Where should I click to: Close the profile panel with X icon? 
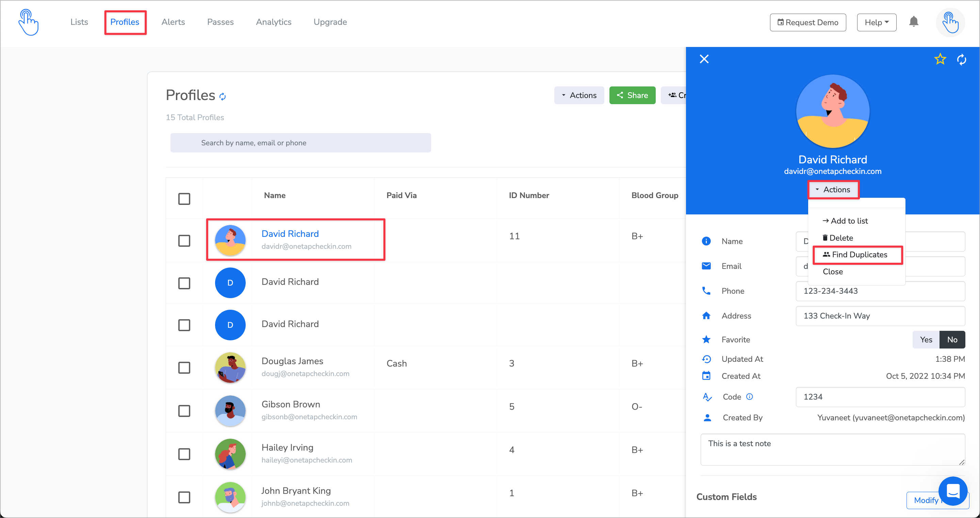coord(704,59)
